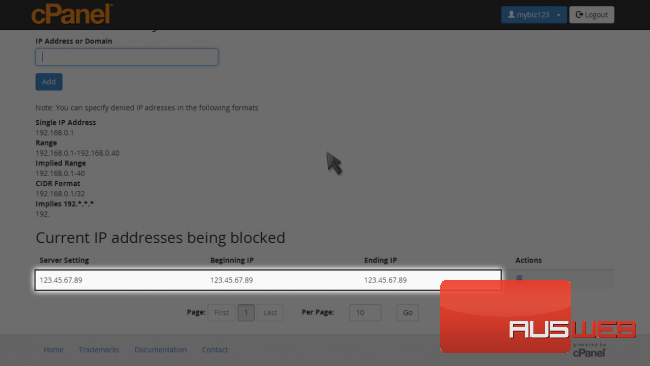Go to Last page of results
The image size is (650, 366).
pyautogui.click(x=270, y=313)
